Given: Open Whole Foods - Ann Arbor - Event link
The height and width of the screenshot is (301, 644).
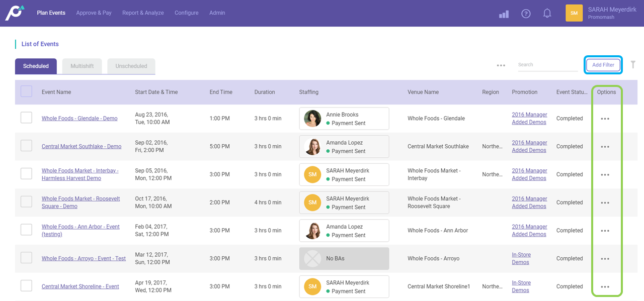Looking at the screenshot, I should (80, 231).
